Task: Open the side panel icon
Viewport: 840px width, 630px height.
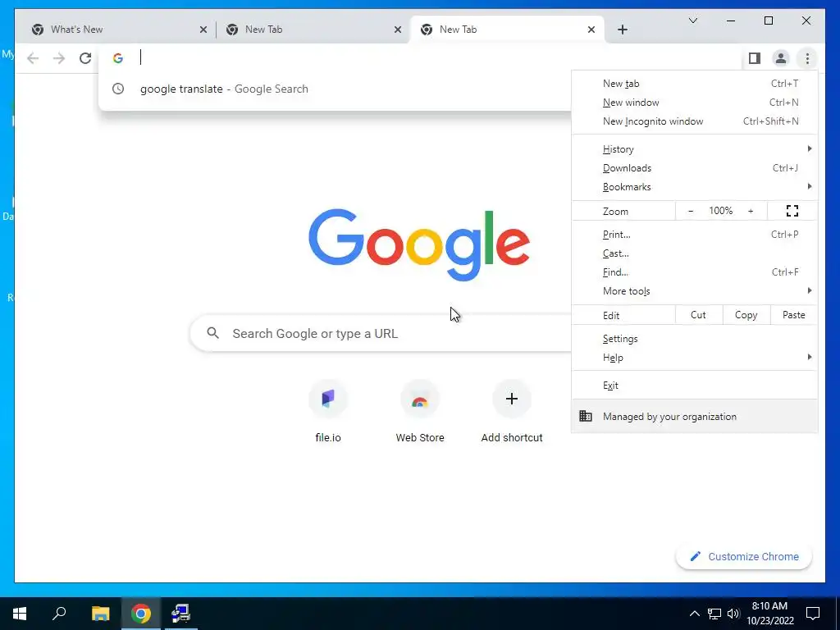Action: (755, 58)
